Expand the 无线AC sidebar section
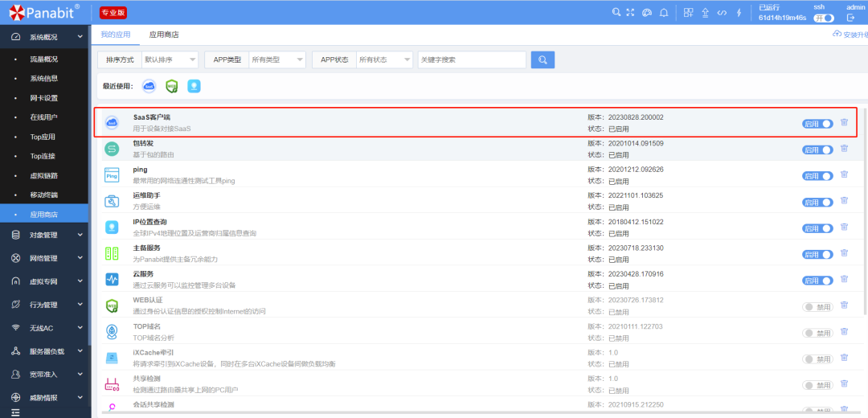Viewport: 868px width, 418px height. click(x=44, y=328)
